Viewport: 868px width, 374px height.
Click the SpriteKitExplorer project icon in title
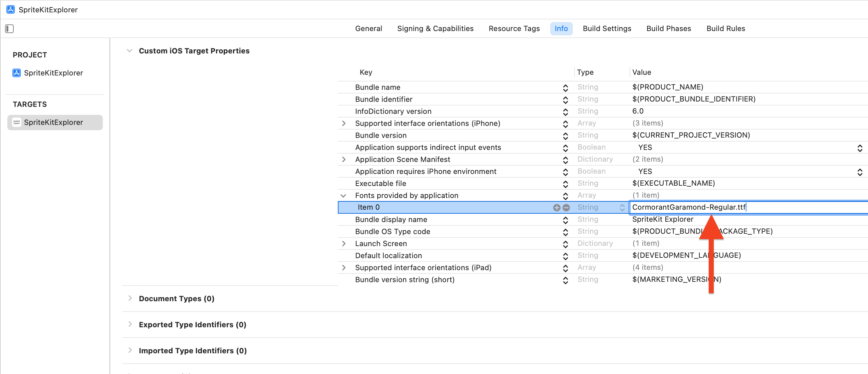coord(10,9)
